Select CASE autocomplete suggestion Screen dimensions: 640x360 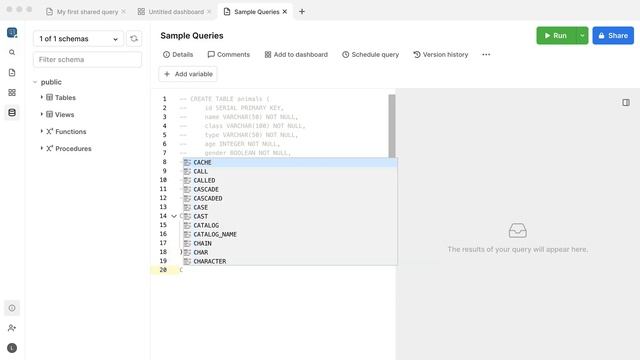290,207
